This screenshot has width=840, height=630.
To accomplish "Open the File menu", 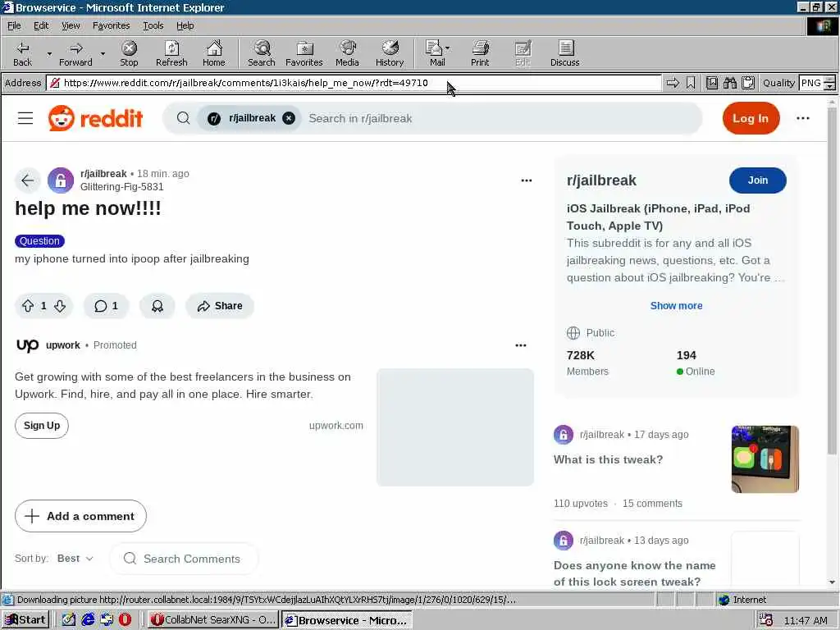I will (x=14, y=25).
